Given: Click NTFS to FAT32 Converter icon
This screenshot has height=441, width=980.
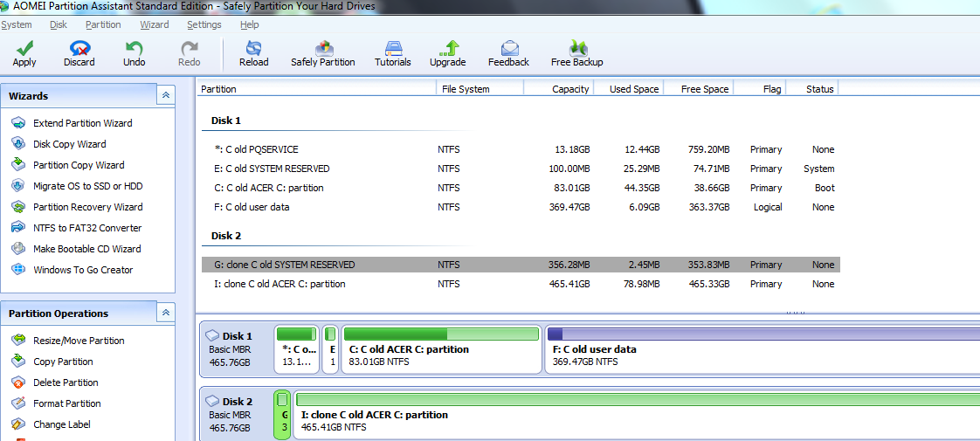Looking at the screenshot, I should tap(19, 227).
